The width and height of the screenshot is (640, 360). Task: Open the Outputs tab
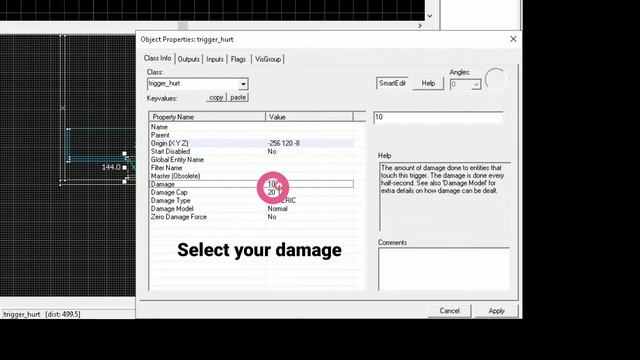coord(189,59)
